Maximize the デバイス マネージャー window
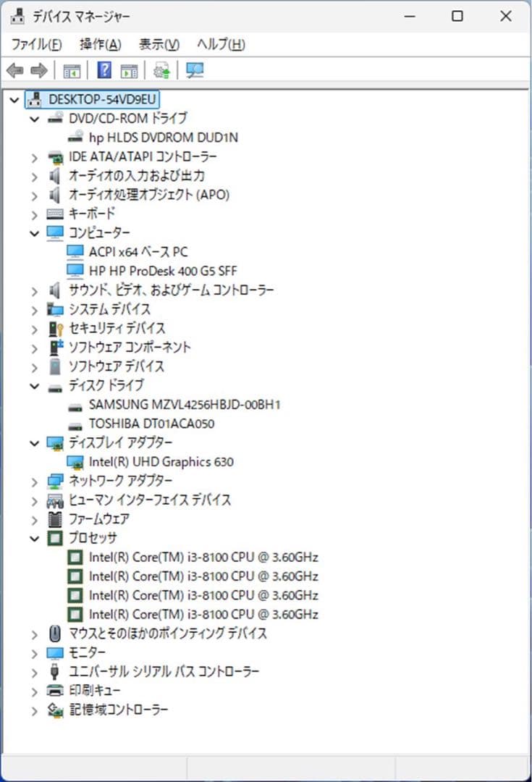The width and height of the screenshot is (532, 782). pos(457,16)
